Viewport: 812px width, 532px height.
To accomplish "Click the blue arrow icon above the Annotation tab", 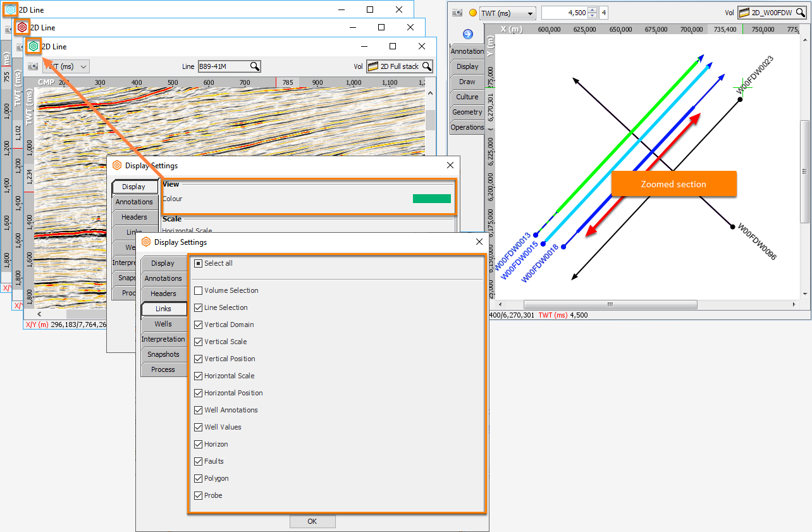I will coord(468,34).
